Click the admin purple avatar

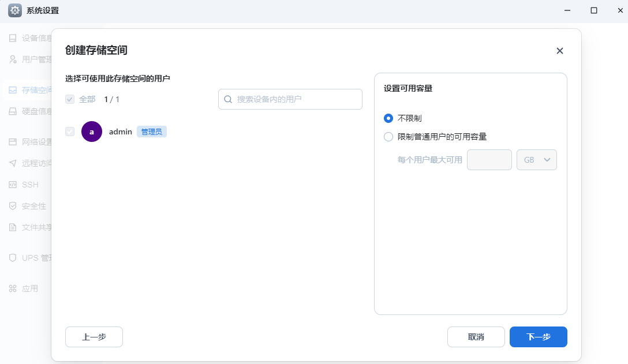92,132
